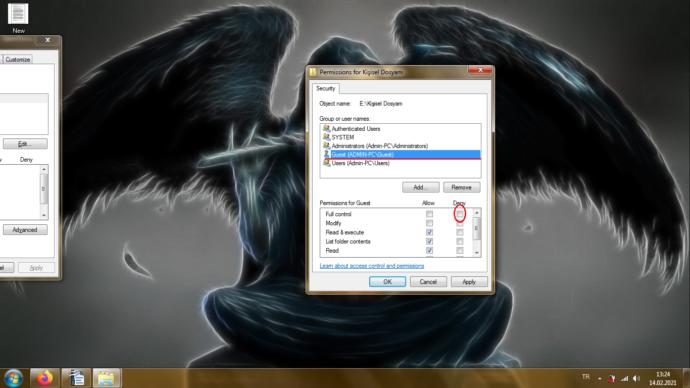Click permissions list scroll up arrow
Viewport: 690px width, 388px height.
pyautogui.click(x=476, y=213)
